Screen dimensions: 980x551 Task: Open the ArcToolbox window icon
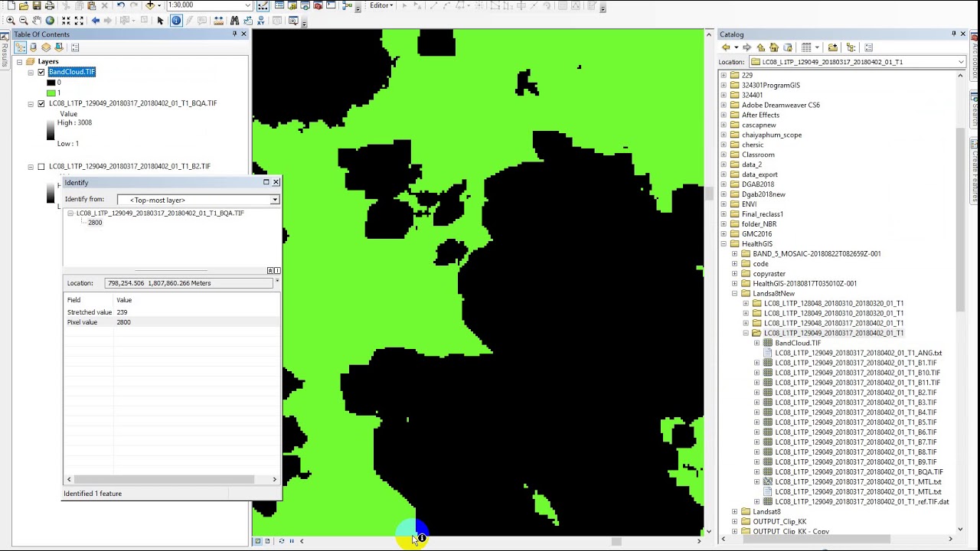click(x=318, y=5)
